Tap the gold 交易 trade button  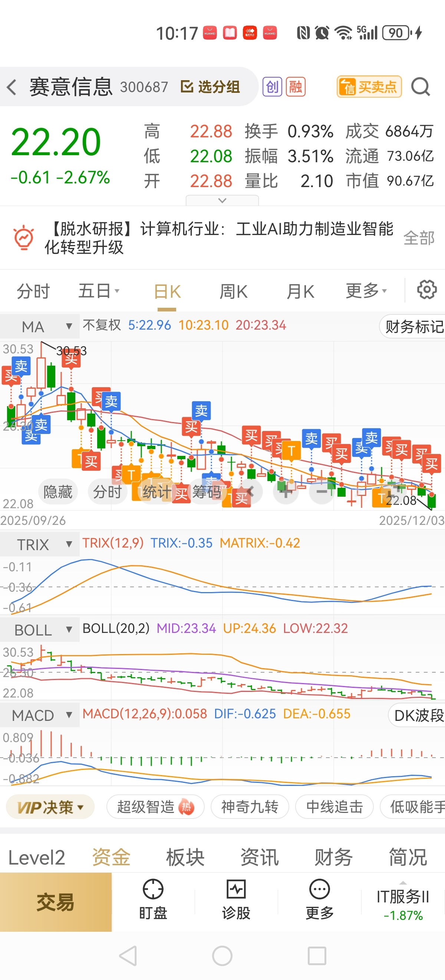[56, 902]
